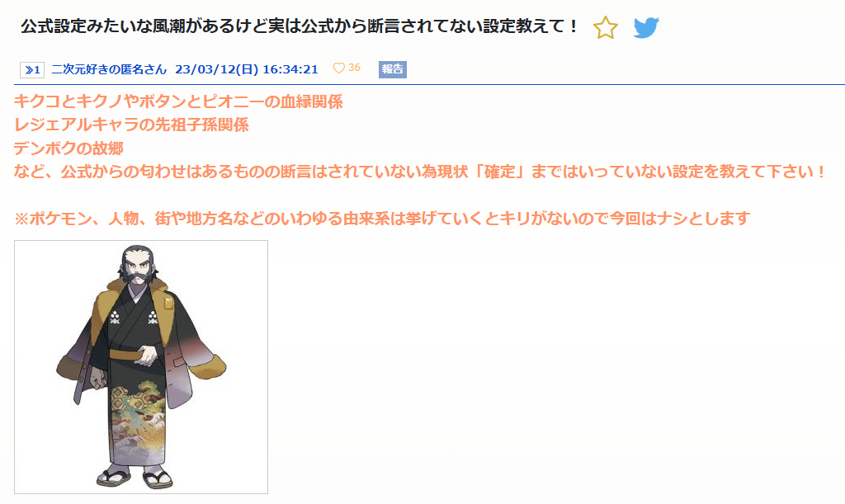The width and height of the screenshot is (845, 504).
Task: Click the character's sandals in the image
Action: coord(135,478)
